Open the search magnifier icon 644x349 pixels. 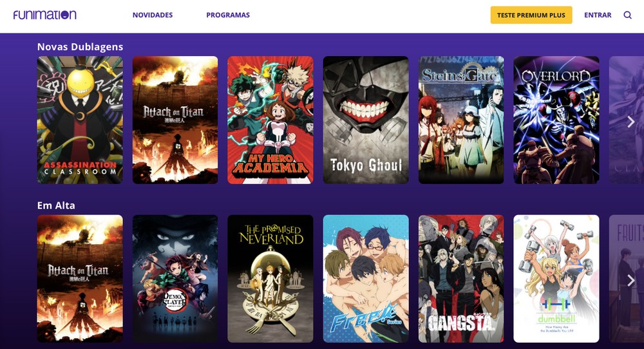627,15
